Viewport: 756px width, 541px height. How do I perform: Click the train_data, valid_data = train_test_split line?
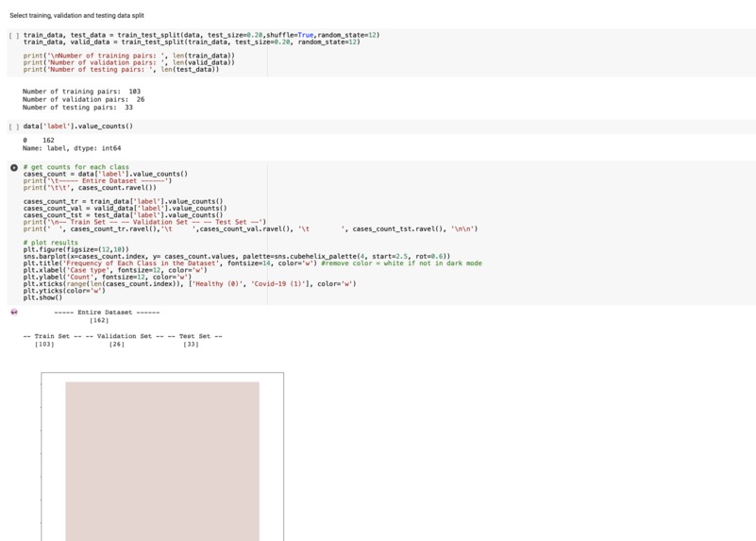coord(192,42)
